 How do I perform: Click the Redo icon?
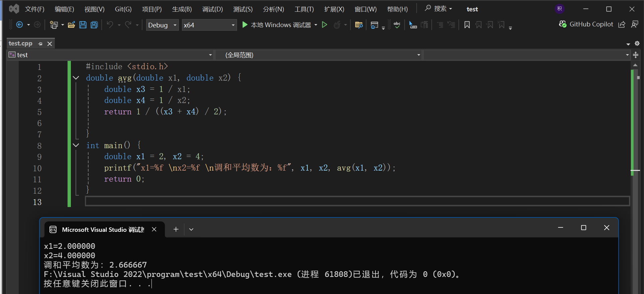pyautogui.click(x=128, y=25)
